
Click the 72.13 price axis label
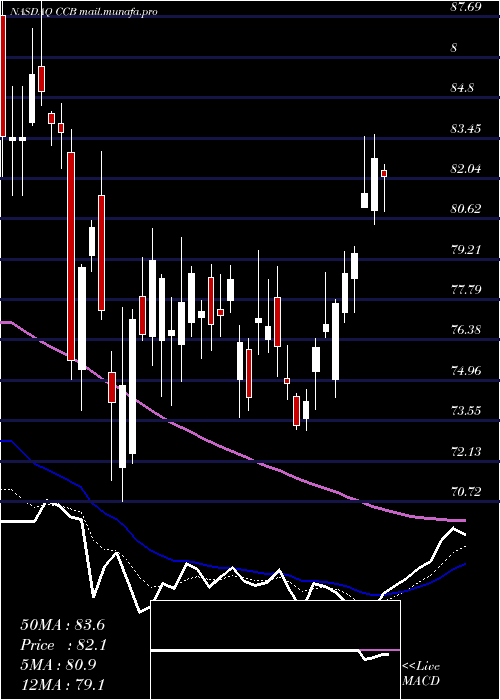(466, 451)
